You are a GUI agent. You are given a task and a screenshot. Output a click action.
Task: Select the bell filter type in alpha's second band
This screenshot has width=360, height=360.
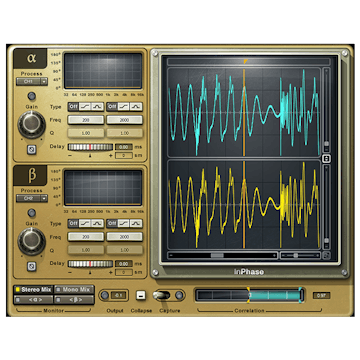136,107
